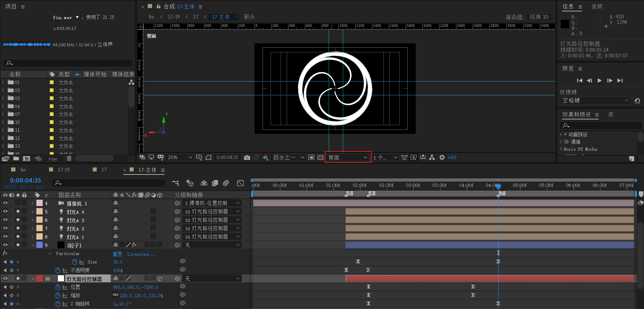Toggle visibility of 灯光路径控制器 layer

pos(5,278)
